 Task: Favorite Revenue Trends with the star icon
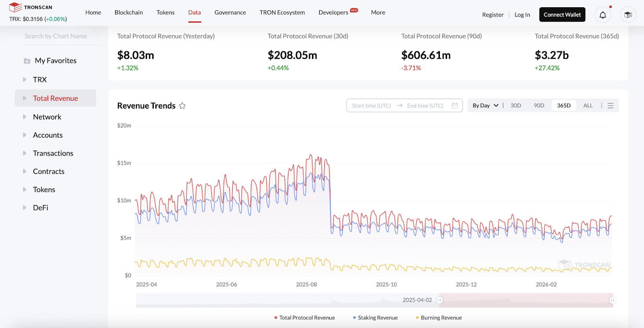[182, 106]
